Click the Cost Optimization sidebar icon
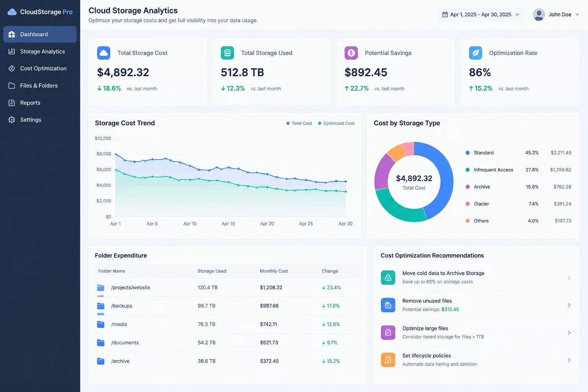 point(12,69)
